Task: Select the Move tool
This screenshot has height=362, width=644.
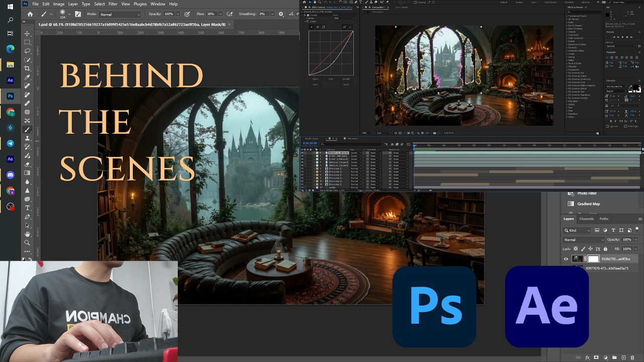Action: tap(28, 34)
